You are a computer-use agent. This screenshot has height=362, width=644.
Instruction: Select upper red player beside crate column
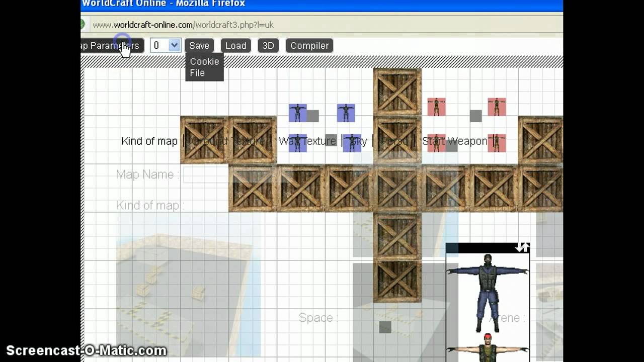436,107
